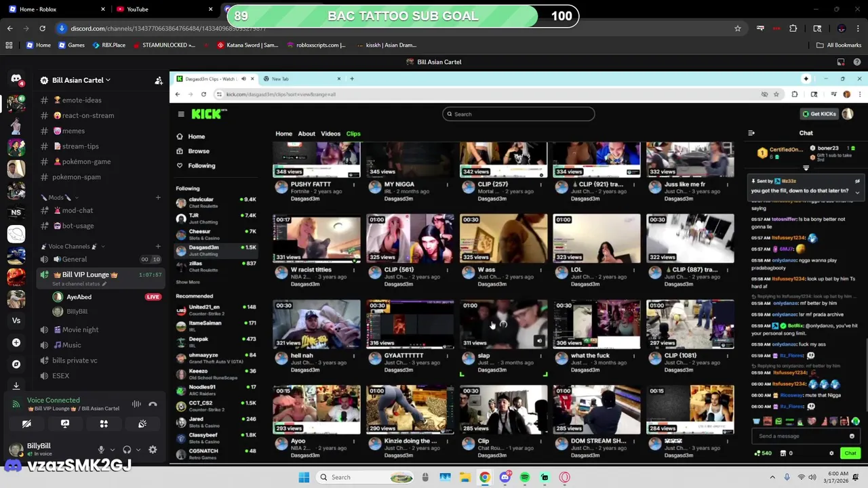Viewport: 868px width, 488px height.
Task: Collapse Kick chat panel arrow icon
Action: (x=751, y=133)
